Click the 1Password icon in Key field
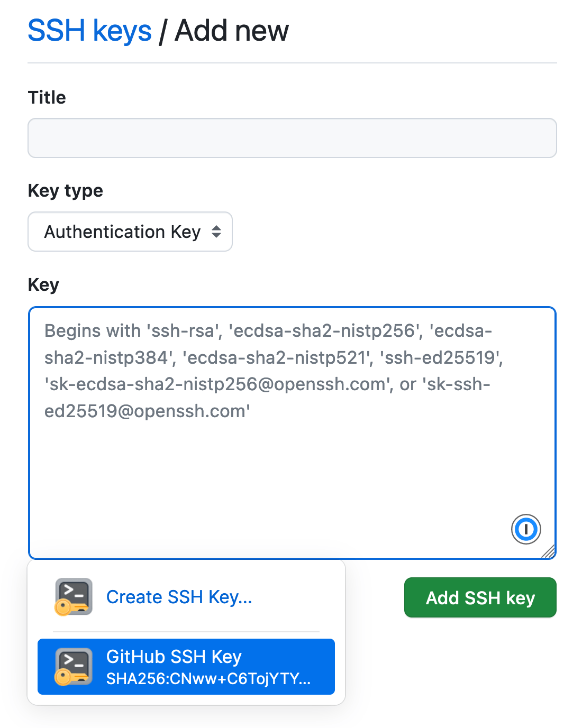The image size is (582, 728). (x=526, y=529)
